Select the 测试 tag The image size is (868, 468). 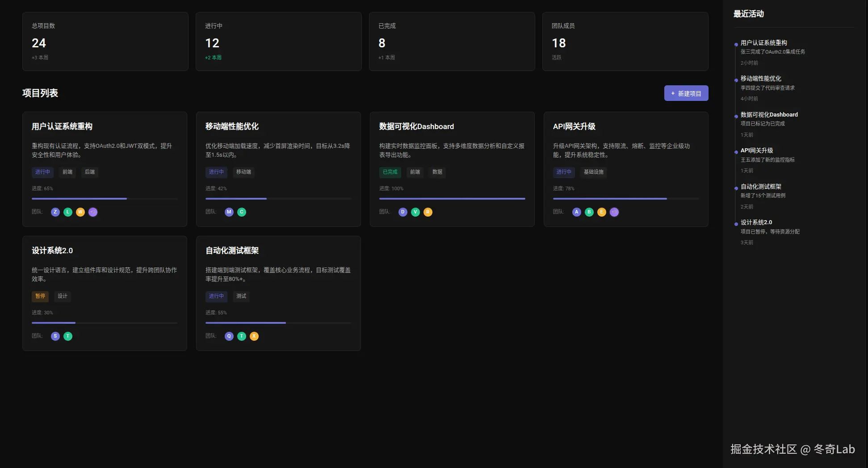click(241, 296)
